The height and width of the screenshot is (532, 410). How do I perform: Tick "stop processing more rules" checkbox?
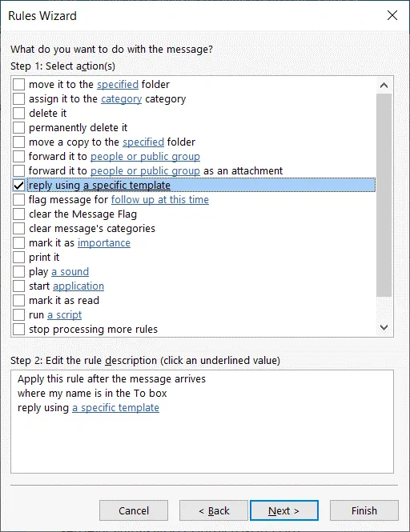[x=18, y=329]
